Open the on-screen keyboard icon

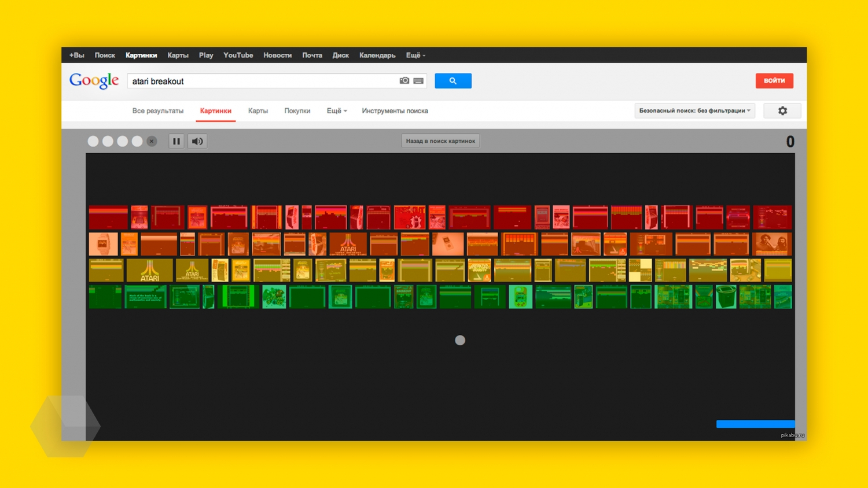418,81
